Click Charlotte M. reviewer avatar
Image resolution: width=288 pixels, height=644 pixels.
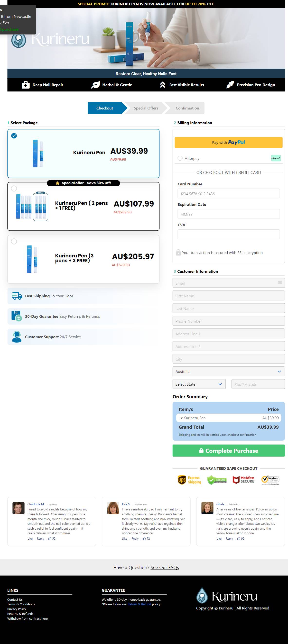pos(19,508)
